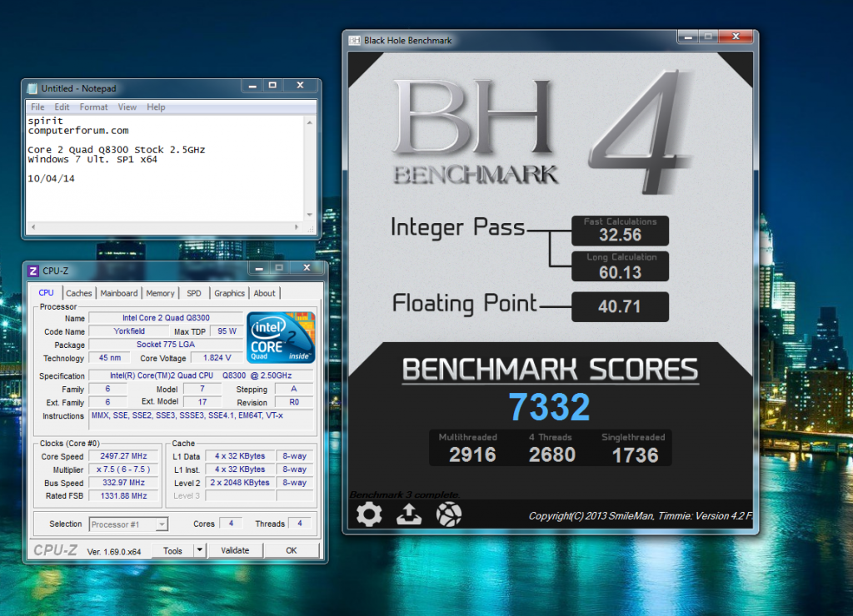Click the Black Hole Benchmark title icon
The height and width of the screenshot is (616, 853).
tap(355, 40)
